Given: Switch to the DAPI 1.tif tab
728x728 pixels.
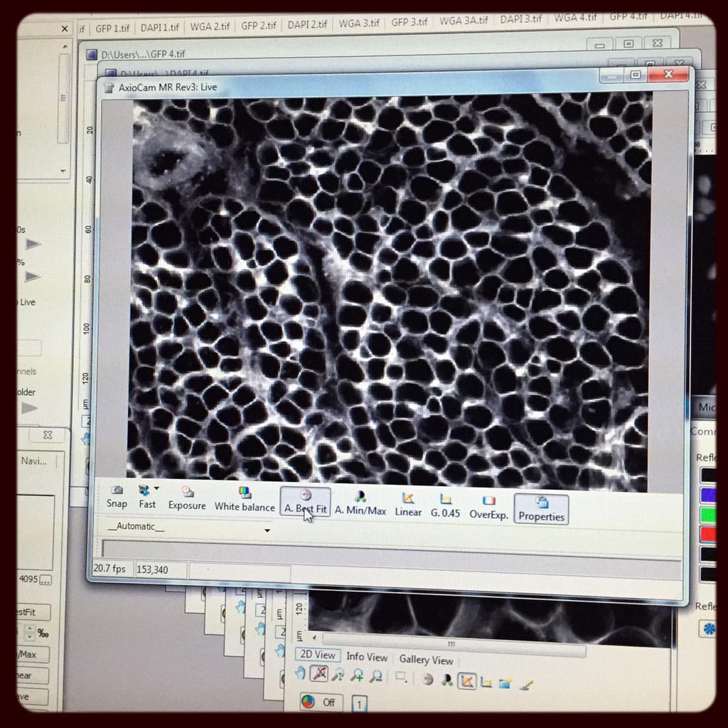Looking at the screenshot, I should (x=160, y=28).
